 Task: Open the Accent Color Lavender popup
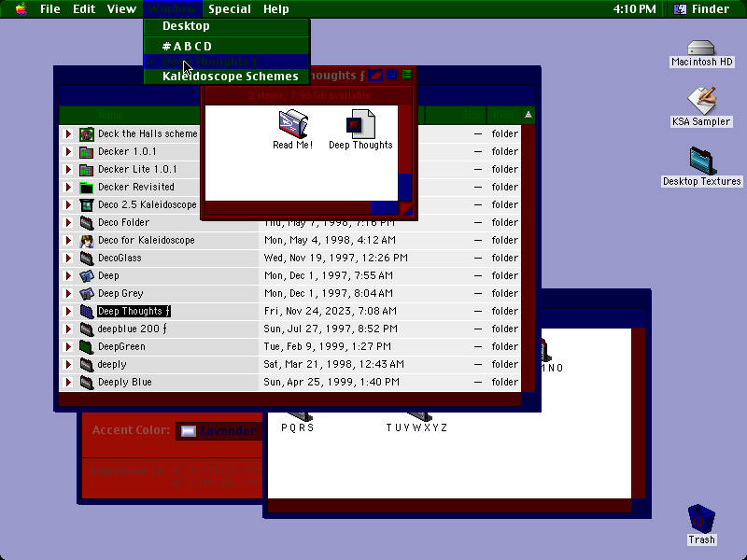click(219, 431)
